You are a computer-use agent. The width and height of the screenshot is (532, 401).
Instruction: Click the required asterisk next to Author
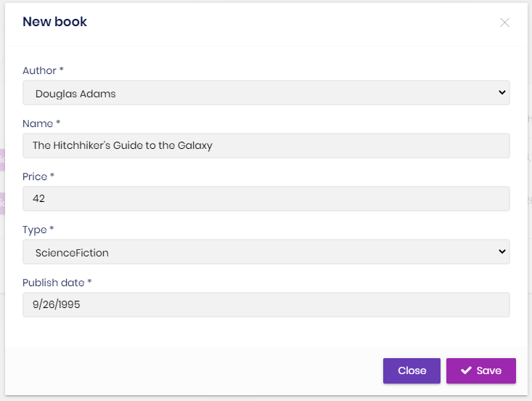pos(62,69)
